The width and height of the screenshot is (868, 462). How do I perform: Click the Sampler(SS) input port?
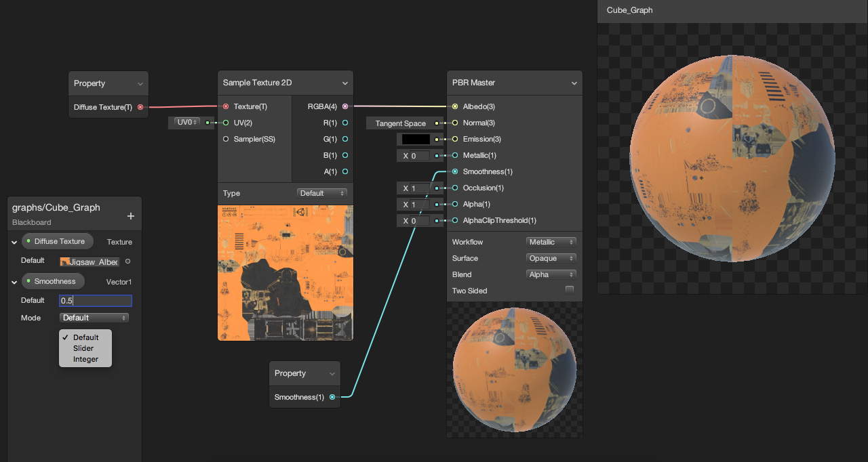[226, 139]
